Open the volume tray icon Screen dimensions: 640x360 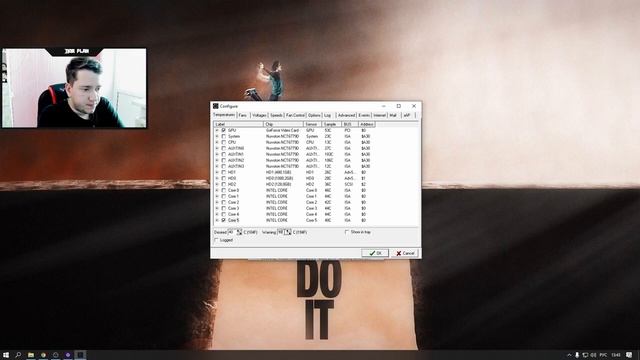tap(593, 355)
